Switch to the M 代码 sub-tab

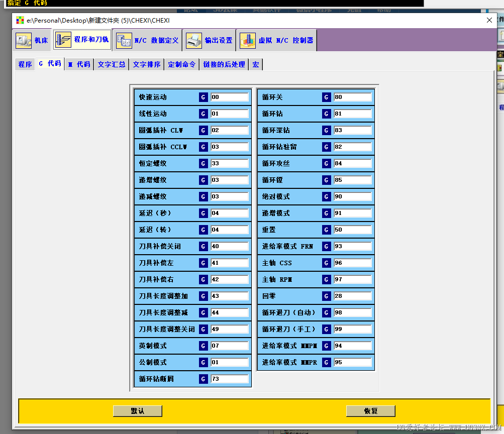pyautogui.click(x=79, y=64)
